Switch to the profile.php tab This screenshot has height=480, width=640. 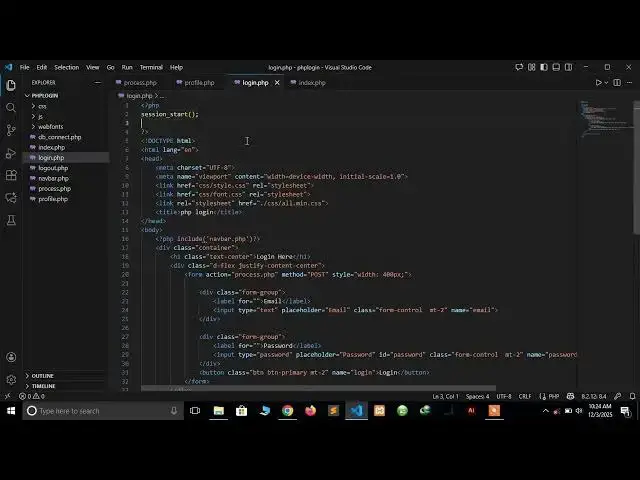[199, 82]
